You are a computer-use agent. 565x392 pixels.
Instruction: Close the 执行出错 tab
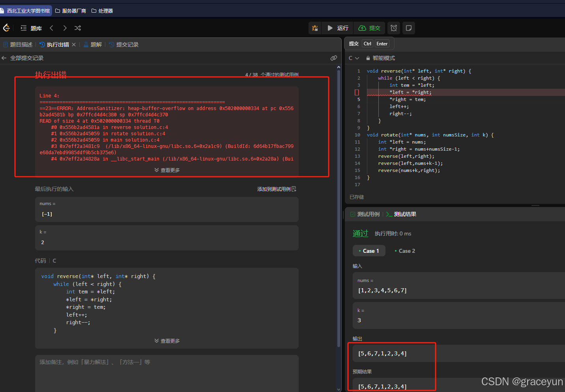74,45
